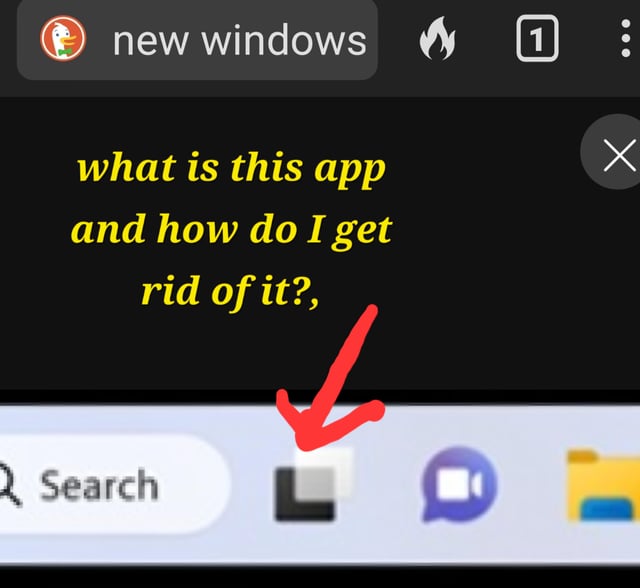Tap the black strip beneath the taskbar
Screen dimensions: 640x588
(x=320, y=577)
